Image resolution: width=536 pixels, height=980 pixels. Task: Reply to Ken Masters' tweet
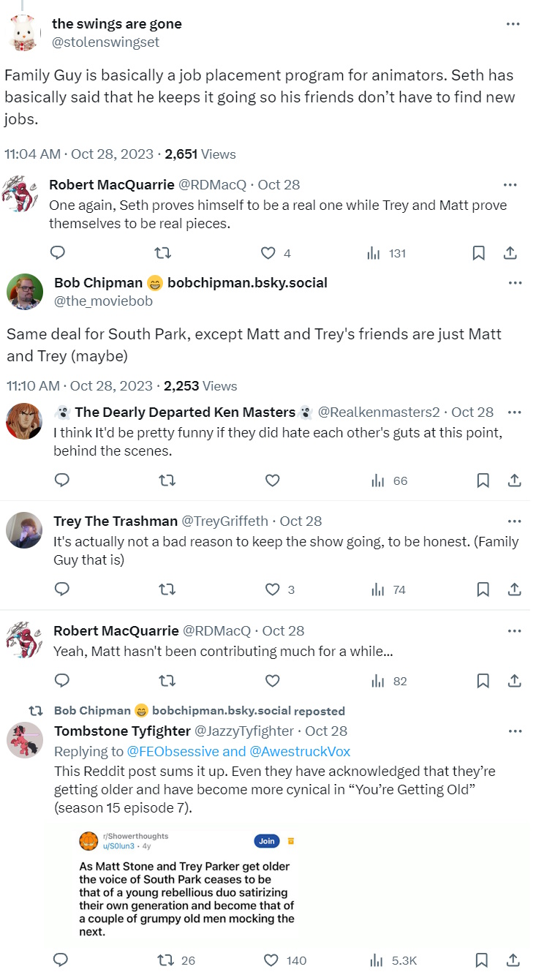62,480
